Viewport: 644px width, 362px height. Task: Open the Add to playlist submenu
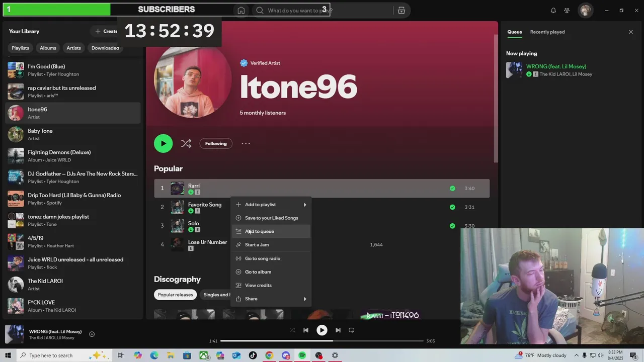271,205
